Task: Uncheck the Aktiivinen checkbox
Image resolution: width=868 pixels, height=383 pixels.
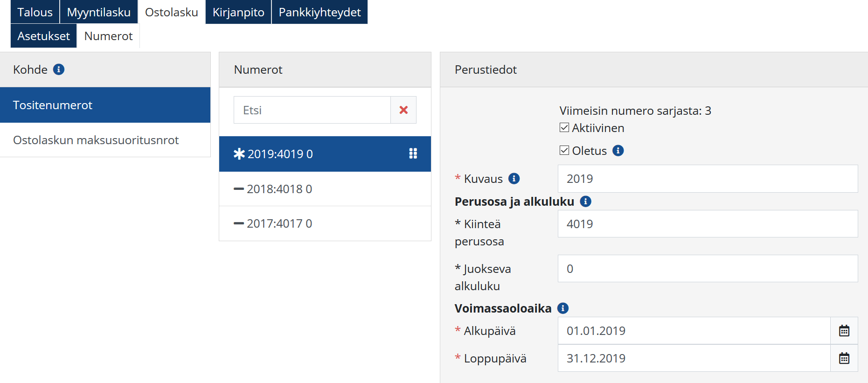Action: (564, 128)
